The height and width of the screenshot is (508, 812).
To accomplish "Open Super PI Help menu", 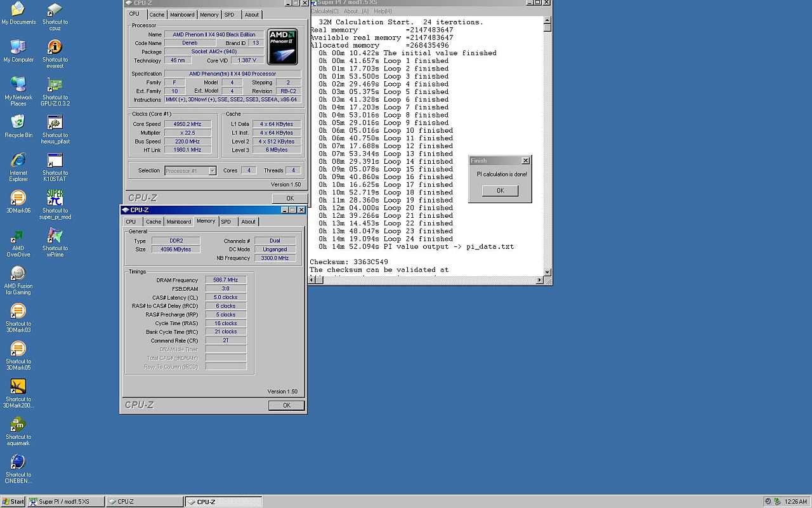I will click(383, 11).
